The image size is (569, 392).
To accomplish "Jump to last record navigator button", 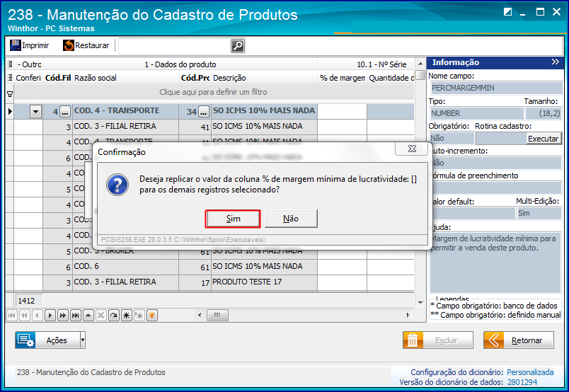I will (76, 316).
